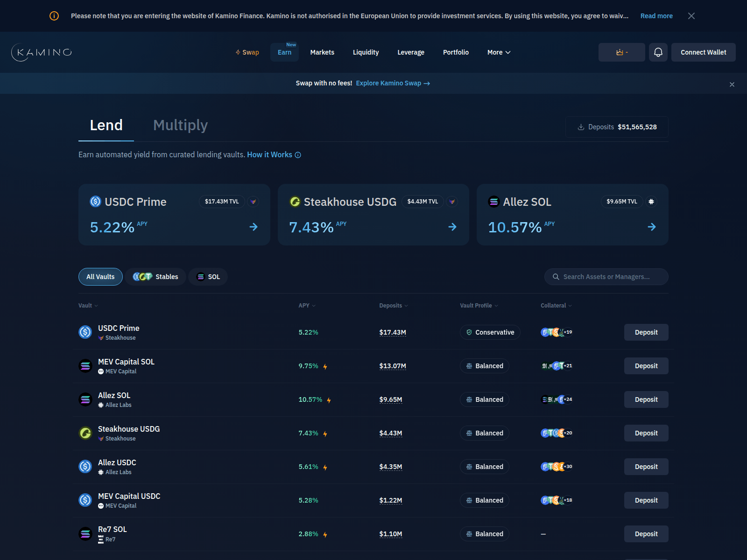Viewport: 747px width, 560px height.
Task: Click the Steakhouse USDG APY percentage
Action: pos(308,433)
